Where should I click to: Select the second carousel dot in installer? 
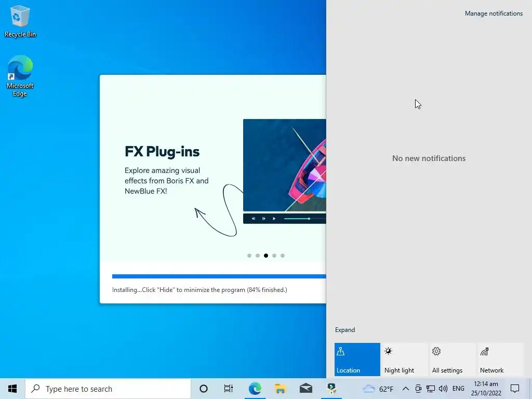tap(258, 256)
